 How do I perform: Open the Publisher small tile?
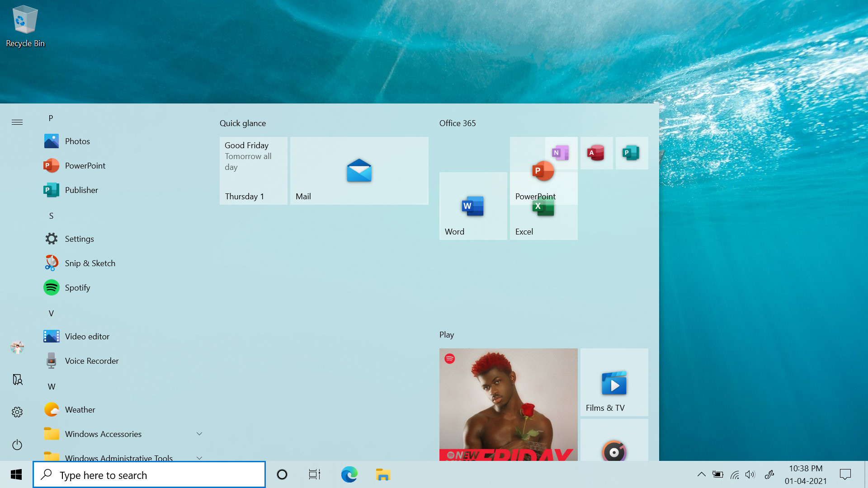click(632, 153)
